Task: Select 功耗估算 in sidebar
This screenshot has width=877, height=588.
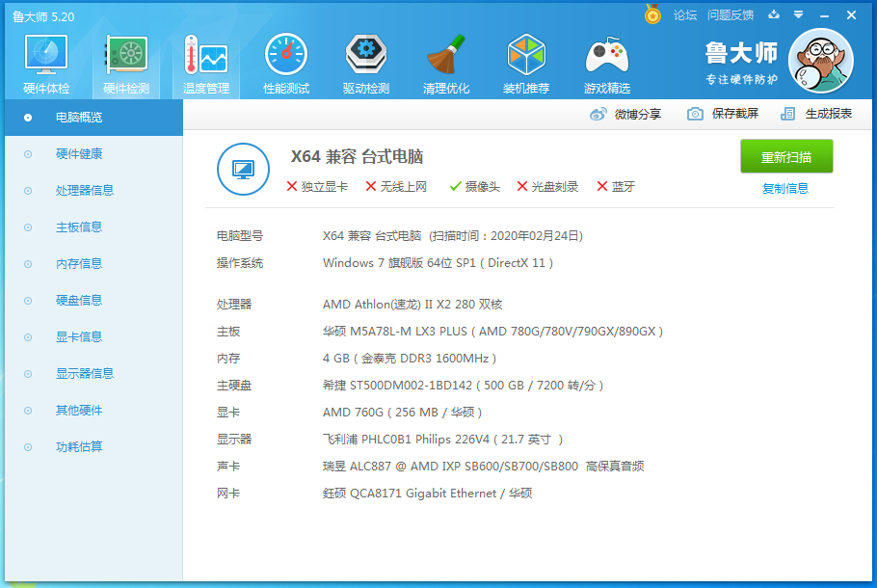Action: click(x=94, y=447)
